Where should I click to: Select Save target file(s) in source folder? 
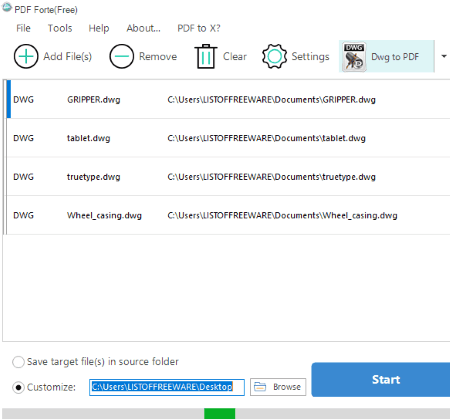pos(18,362)
